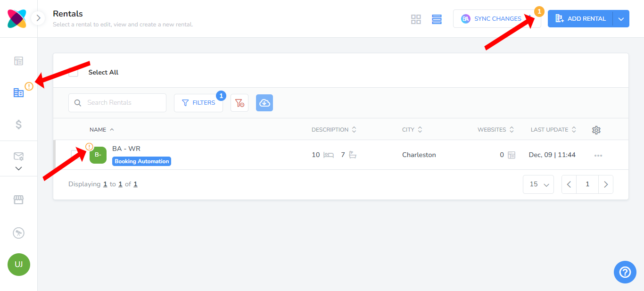Open the dollar pricing section

click(x=19, y=125)
